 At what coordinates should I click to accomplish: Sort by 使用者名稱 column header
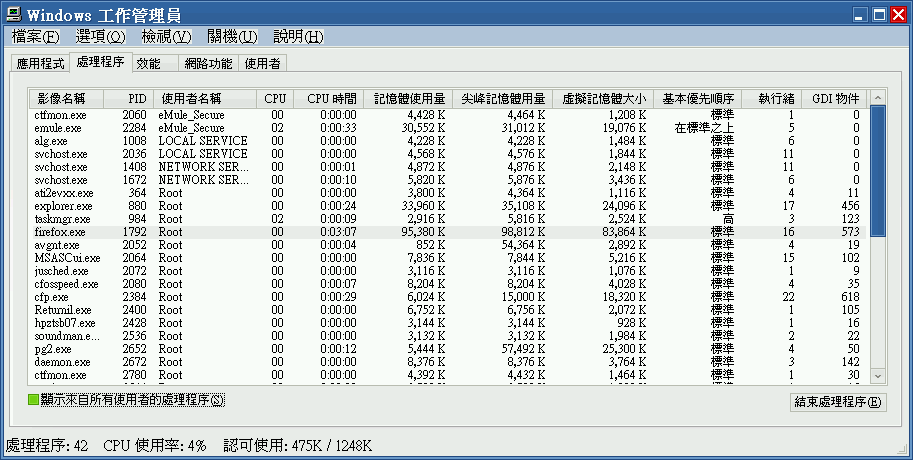coord(205,98)
